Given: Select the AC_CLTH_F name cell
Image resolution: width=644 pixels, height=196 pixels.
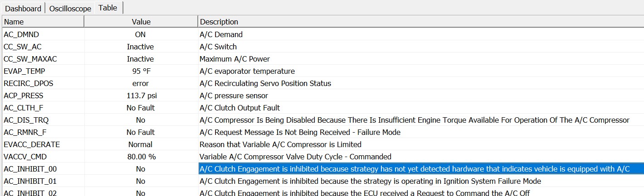Looking at the screenshot, I should [23, 108].
